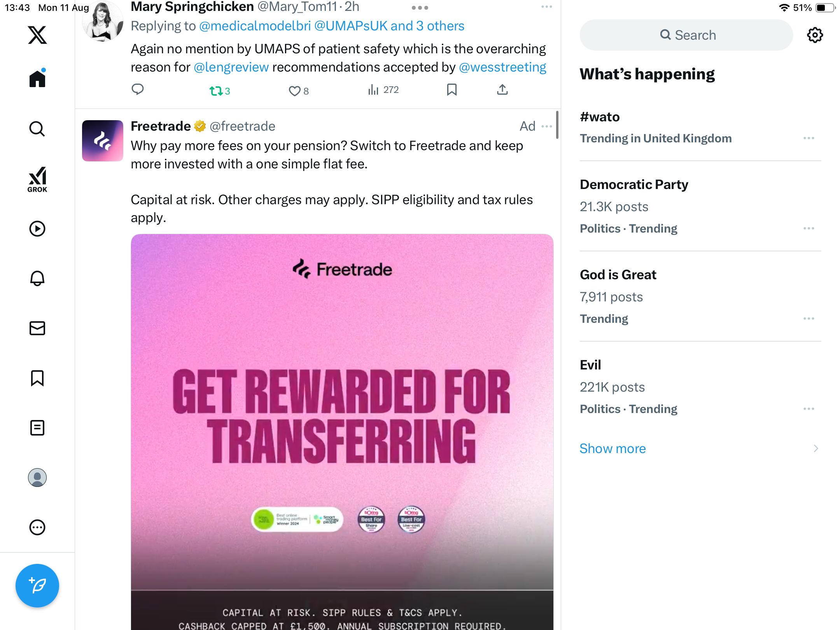Open more options for Freetrade ad

coord(547,126)
